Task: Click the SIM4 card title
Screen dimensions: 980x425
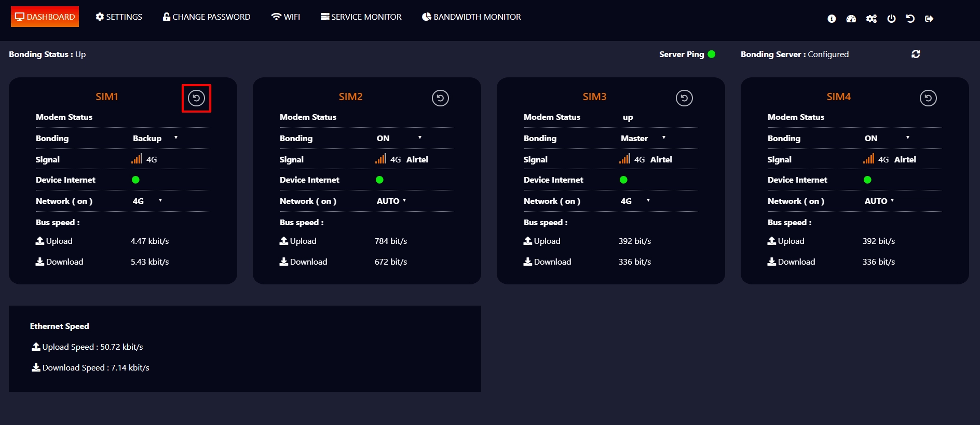Action: [x=839, y=97]
